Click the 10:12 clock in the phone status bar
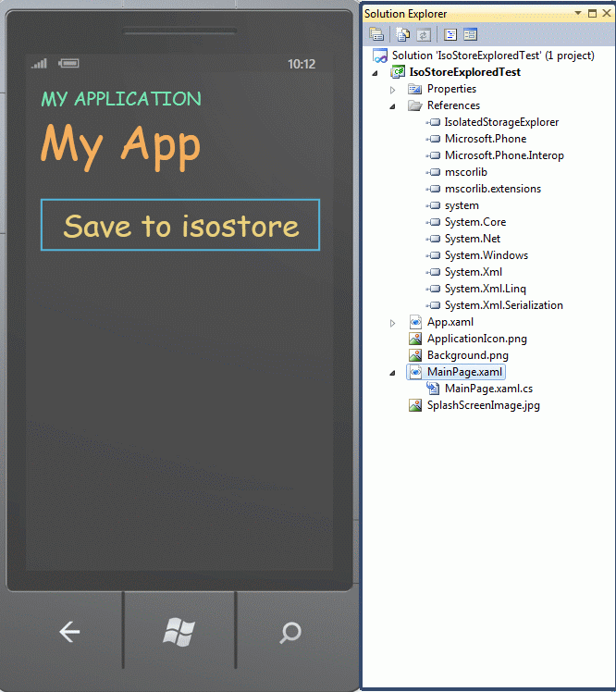 (x=302, y=65)
